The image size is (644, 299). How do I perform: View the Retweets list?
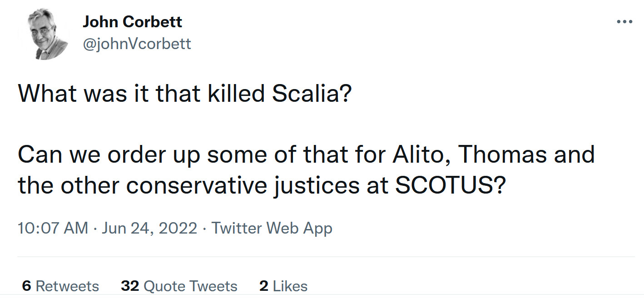pyautogui.click(x=60, y=286)
